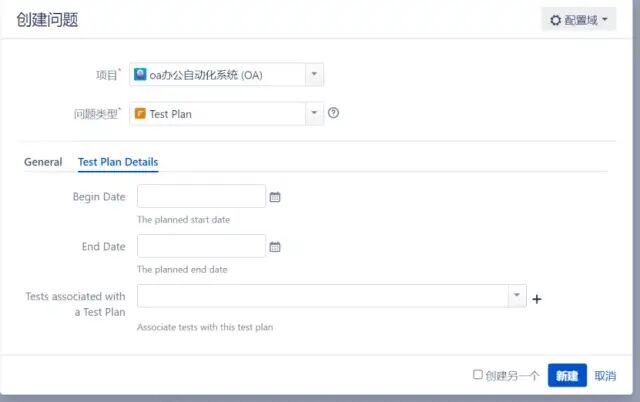
Task: Click the orange Test Plan type icon
Action: click(140, 113)
